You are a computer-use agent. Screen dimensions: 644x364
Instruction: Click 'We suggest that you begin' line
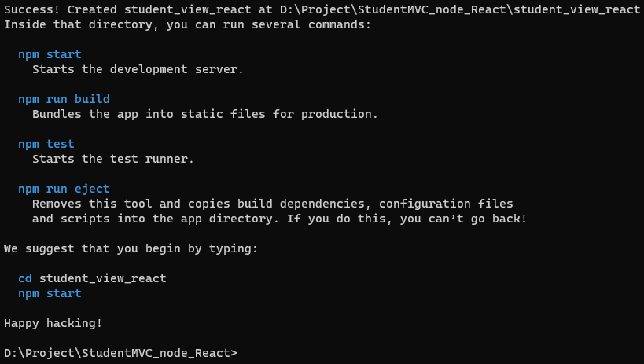point(131,248)
